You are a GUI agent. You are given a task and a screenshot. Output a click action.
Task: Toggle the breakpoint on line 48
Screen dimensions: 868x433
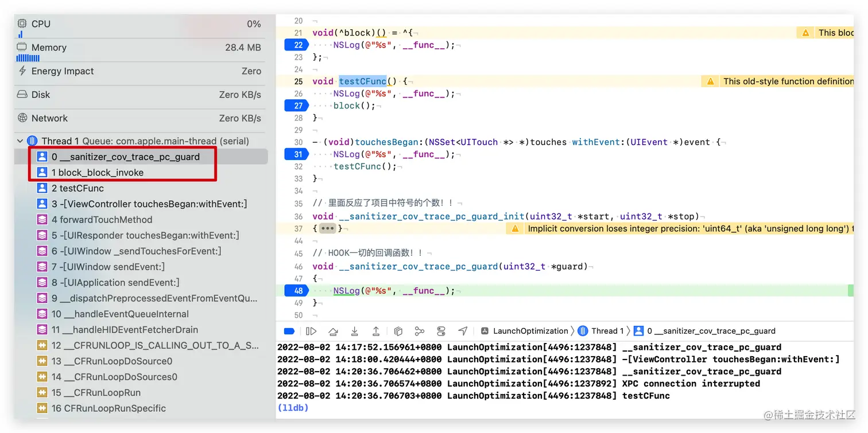(x=296, y=291)
